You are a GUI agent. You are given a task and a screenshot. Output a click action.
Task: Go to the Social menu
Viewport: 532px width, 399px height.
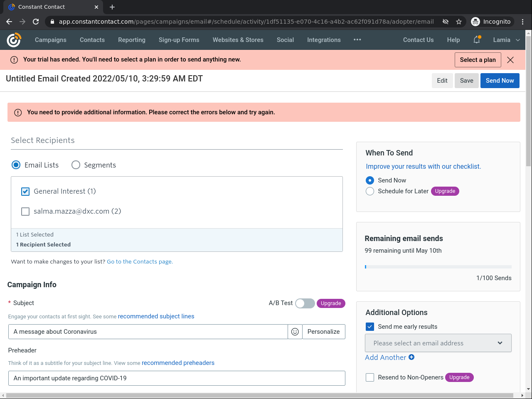coord(285,40)
